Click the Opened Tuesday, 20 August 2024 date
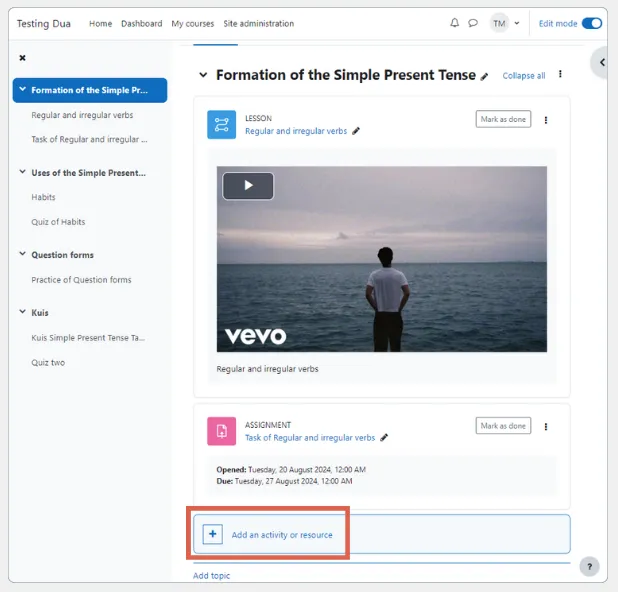 pos(291,469)
